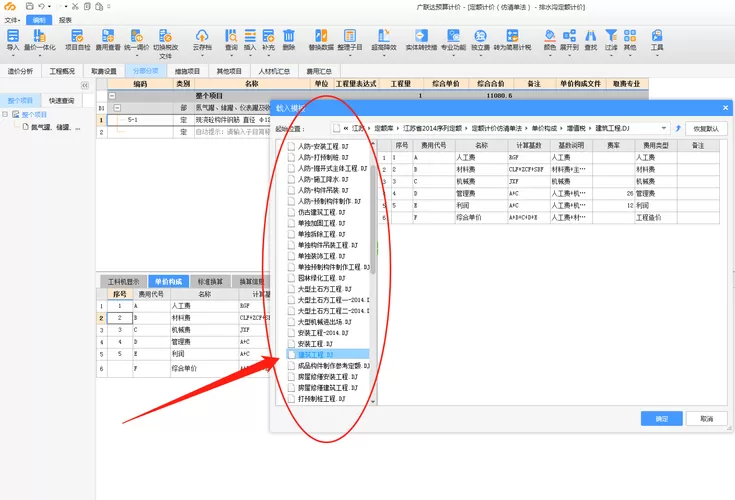Open 替换数据 replace data tool
Viewport: 735px width, 500px height.
pos(321,36)
